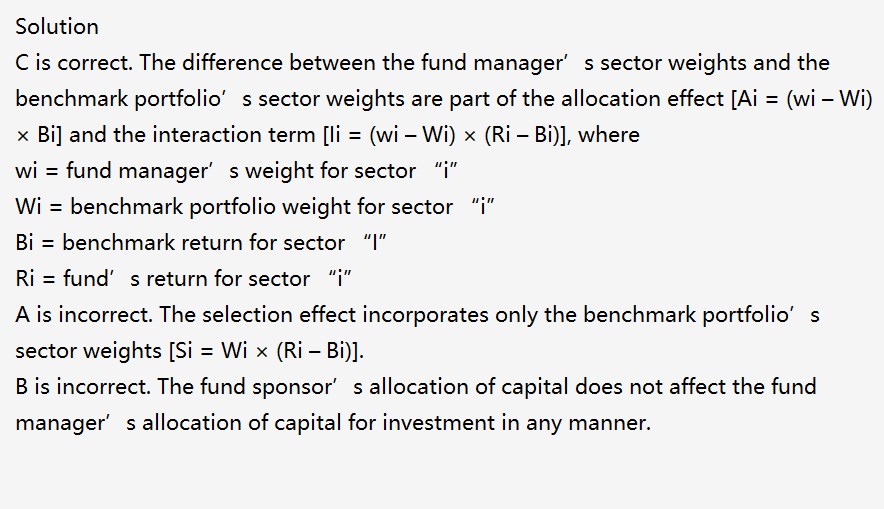
Task: Click the sentence 'C is correct.'
Action: point(74,63)
